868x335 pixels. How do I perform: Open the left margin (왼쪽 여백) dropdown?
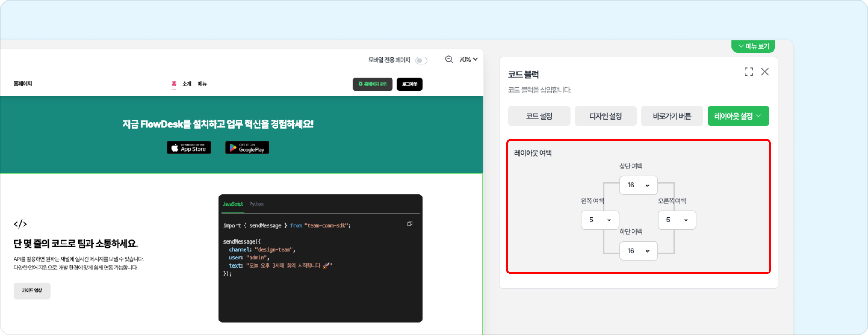[600, 220]
